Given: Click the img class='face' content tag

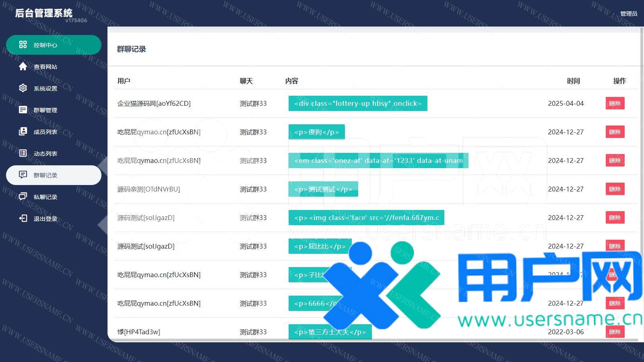Looking at the screenshot, I should coord(366,218).
